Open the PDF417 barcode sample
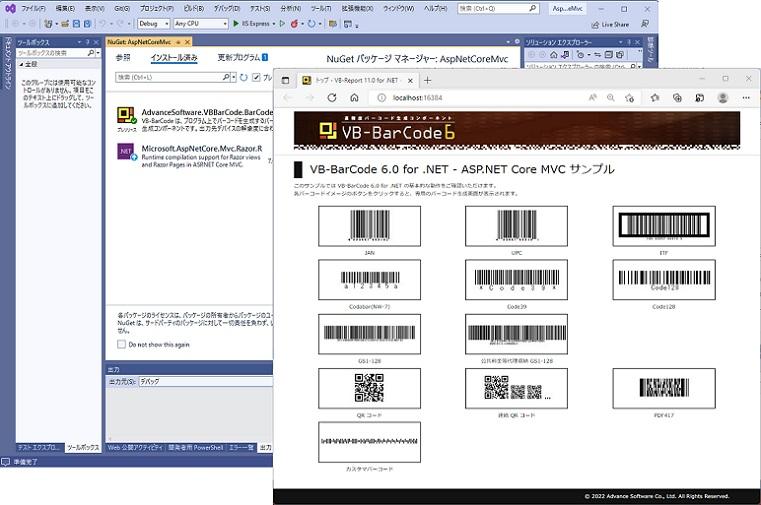This screenshot has width=761, height=505. tap(663, 388)
